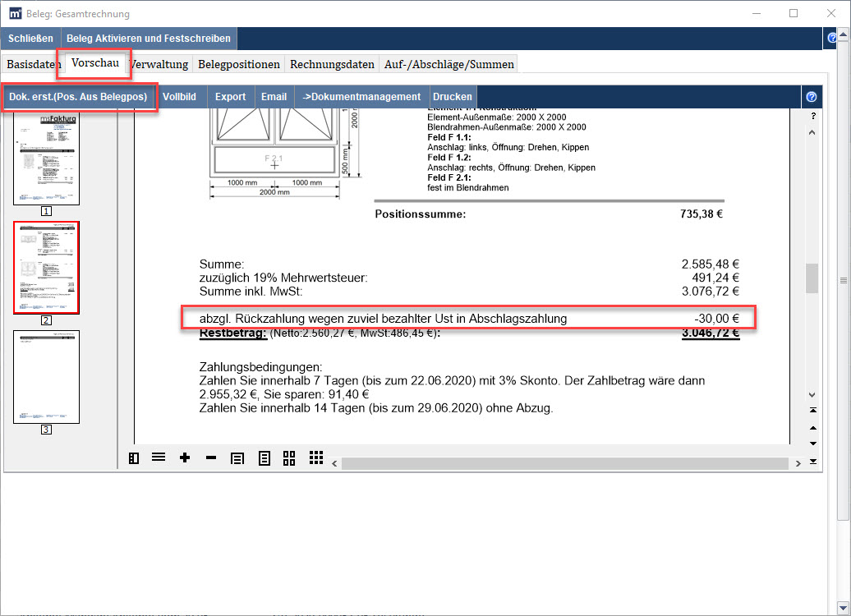Open the Basisdaten tab

33,64
